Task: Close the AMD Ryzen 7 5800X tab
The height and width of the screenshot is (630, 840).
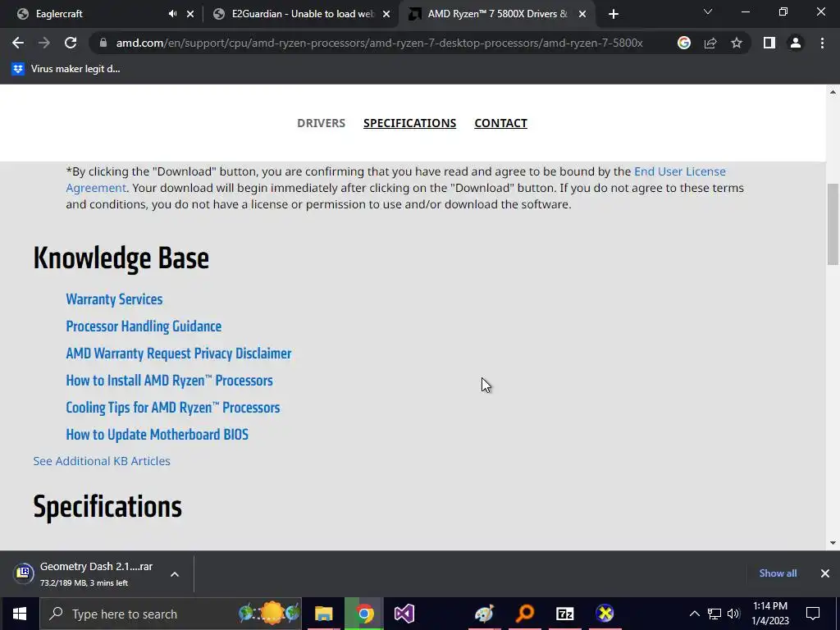Action: [x=582, y=14]
